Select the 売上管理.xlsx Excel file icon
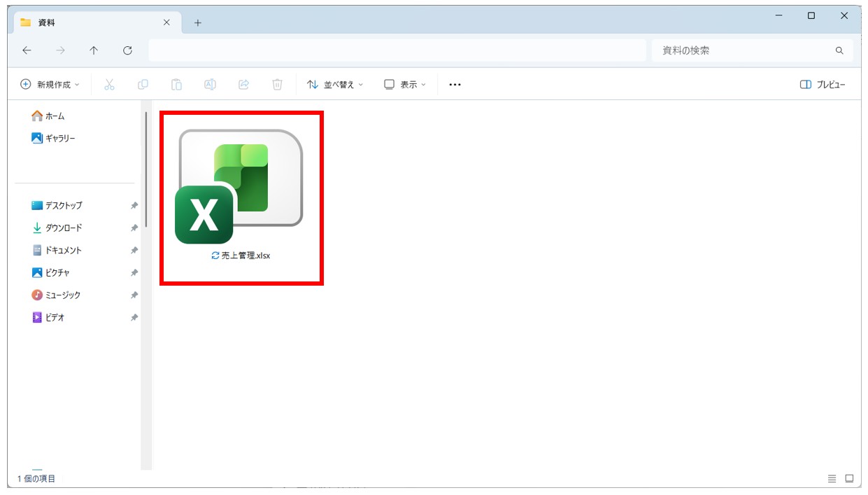 click(239, 186)
